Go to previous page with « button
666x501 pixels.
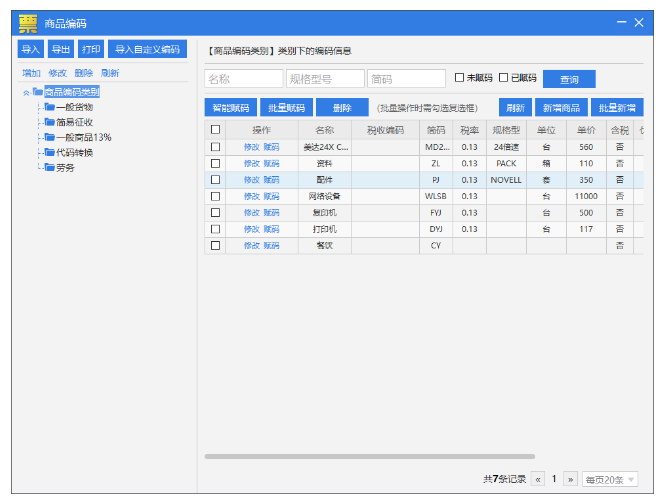coord(538,479)
